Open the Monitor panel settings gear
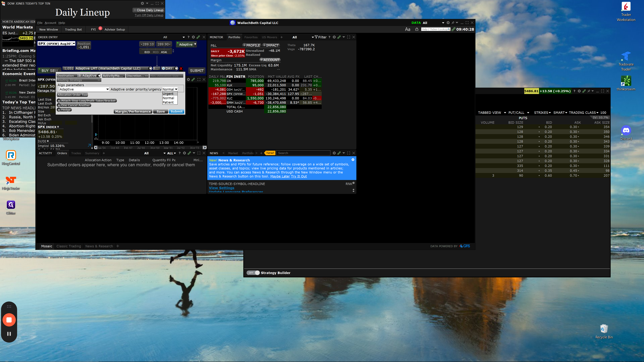 334,37
